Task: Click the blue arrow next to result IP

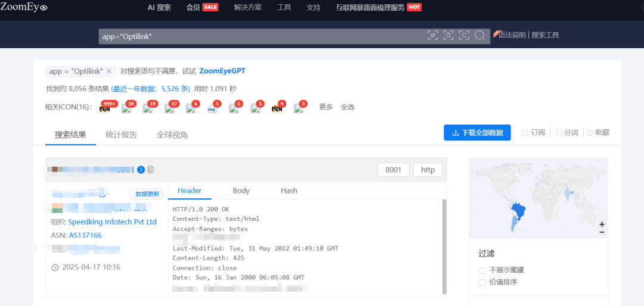Action: [141, 170]
